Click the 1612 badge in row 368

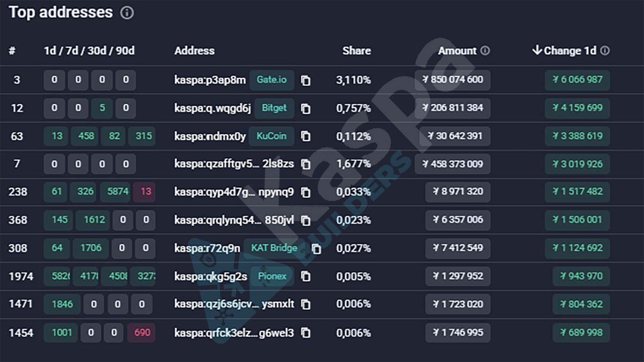tap(93, 220)
